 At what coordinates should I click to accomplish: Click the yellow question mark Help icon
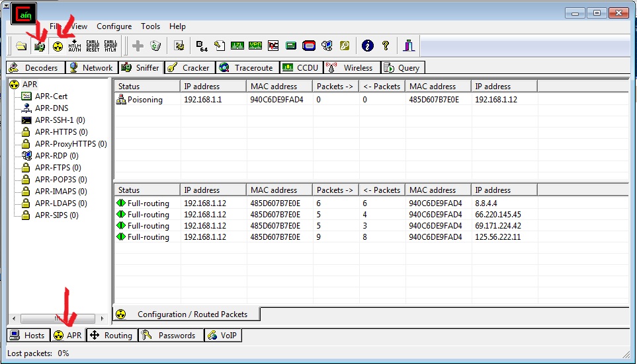click(x=386, y=46)
